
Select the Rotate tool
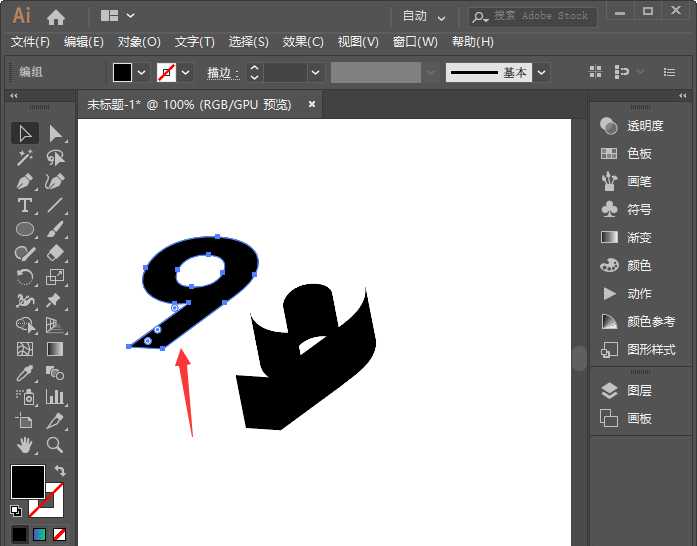[x=26, y=277]
